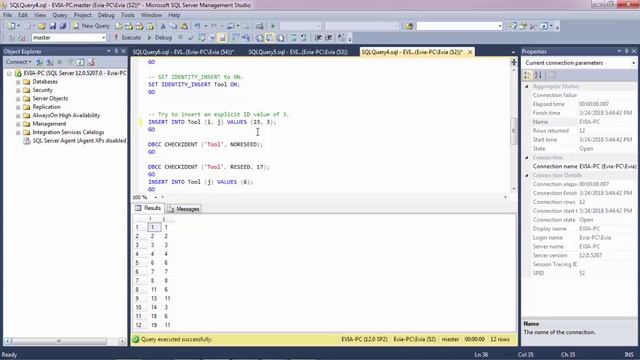This screenshot has height=360, width=640.
Task: Click the Object Explorer activity monitor icon
Action: point(91,62)
